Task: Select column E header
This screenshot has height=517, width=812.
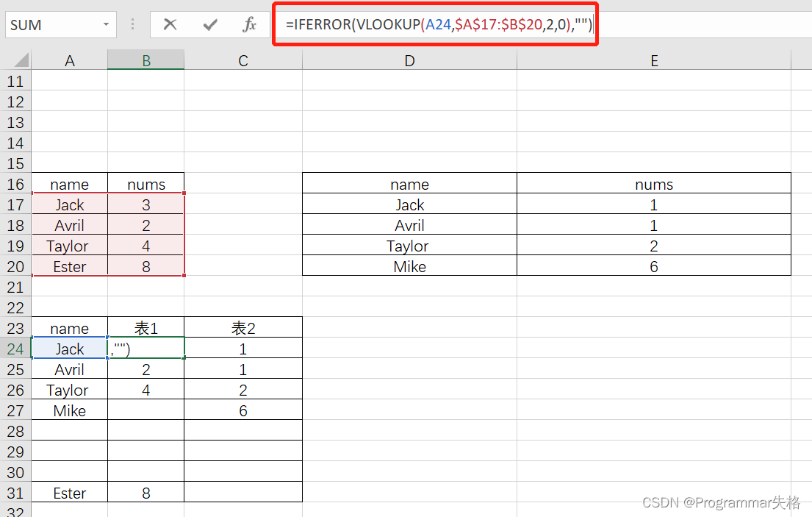Action: coord(654,60)
